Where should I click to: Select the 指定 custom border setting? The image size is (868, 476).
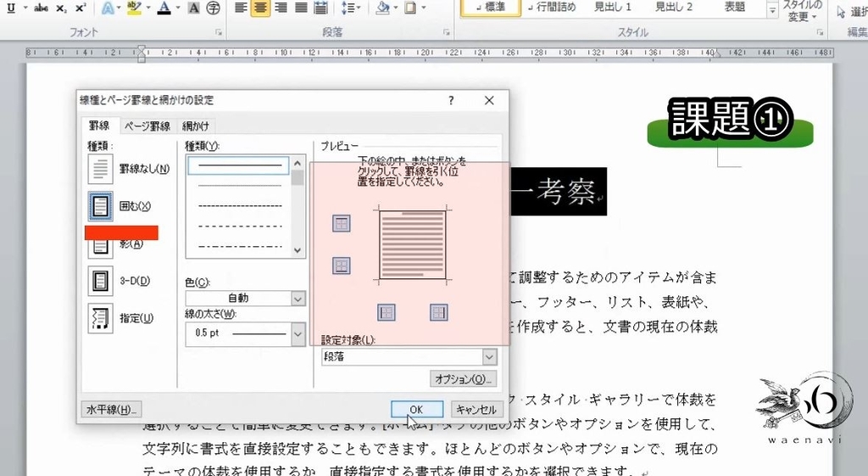(x=121, y=318)
